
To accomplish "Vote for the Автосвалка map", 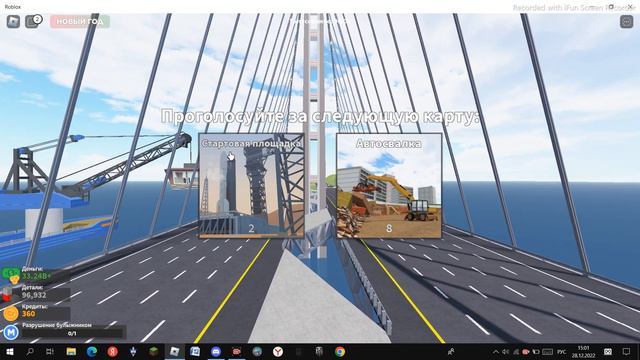I will tap(389, 186).
